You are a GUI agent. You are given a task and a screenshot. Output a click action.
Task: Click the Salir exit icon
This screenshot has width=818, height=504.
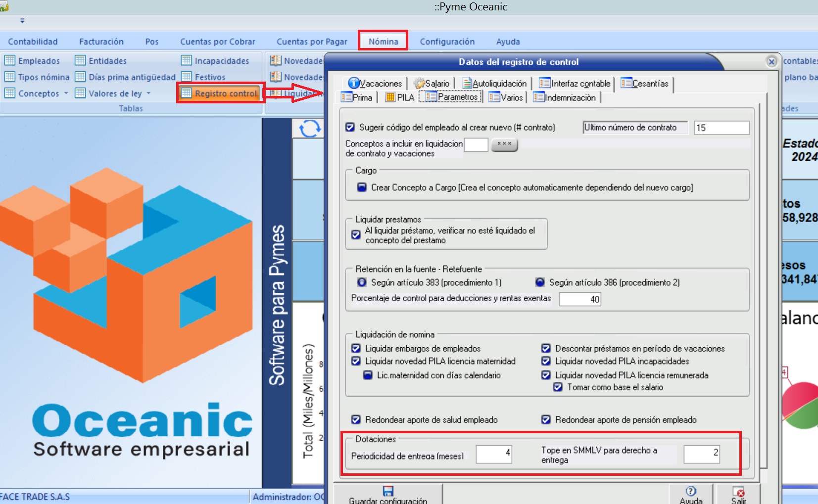click(738, 492)
